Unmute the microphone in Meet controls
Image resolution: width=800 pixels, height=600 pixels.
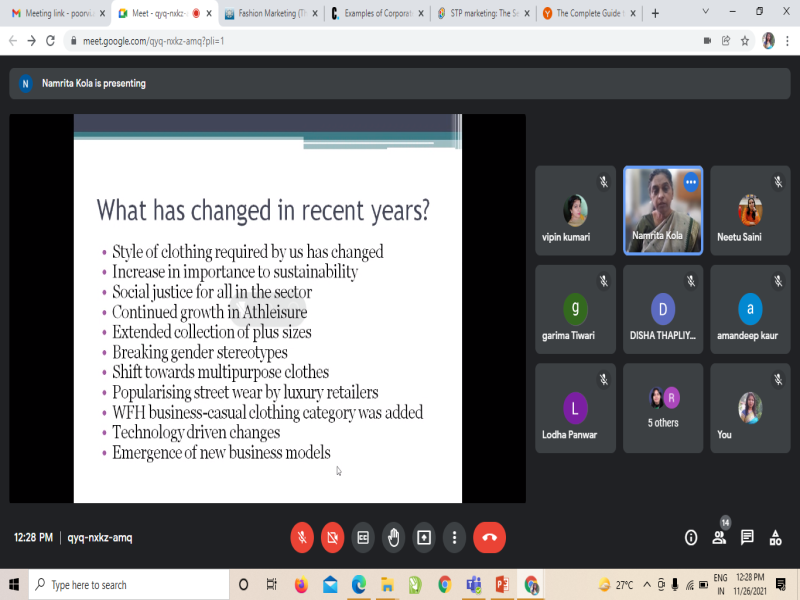tap(302, 537)
